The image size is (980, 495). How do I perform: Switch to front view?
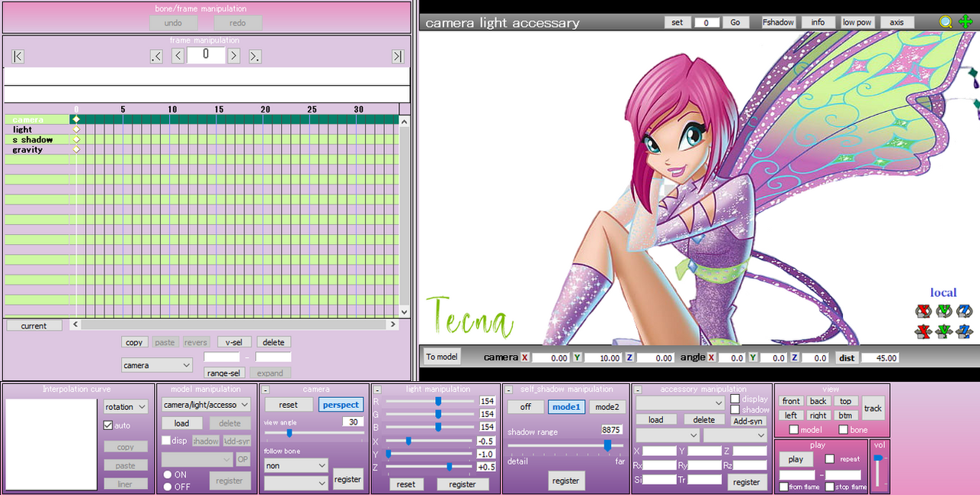pos(791,402)
